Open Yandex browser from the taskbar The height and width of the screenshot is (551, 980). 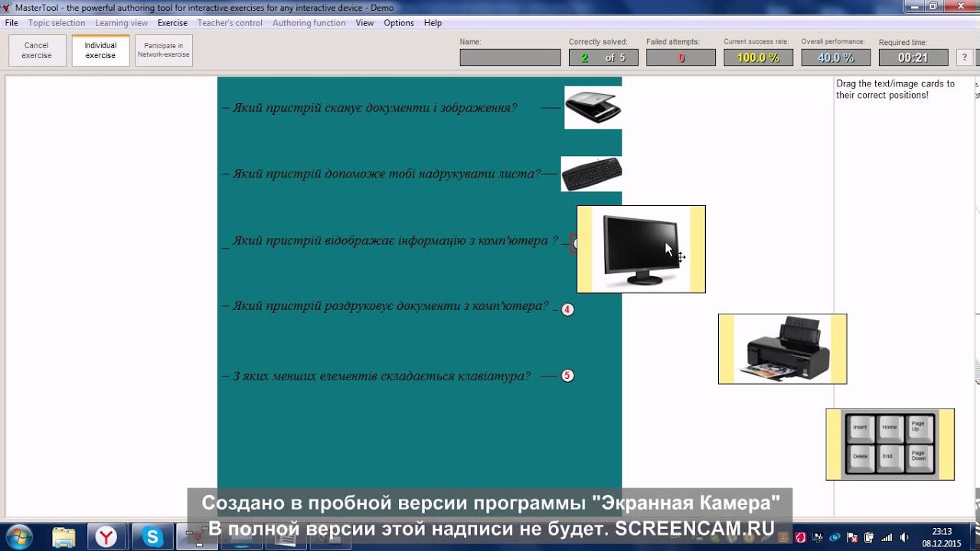pyautogui.click(x=106, y=536)
